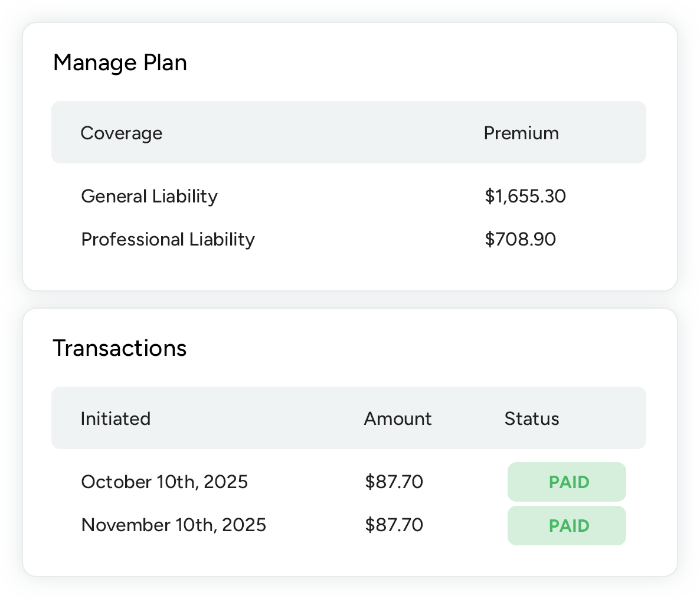Click the Coverage column header
The height and width of the screenshot is (615, 700).
coord(121,133)
